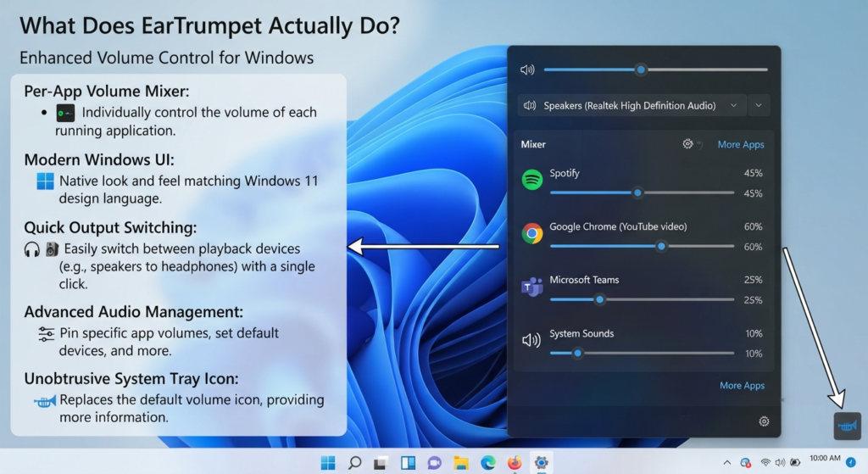Click the Spotify label
The height and width of the screenshot is (474, 868).
pos(564,173)
